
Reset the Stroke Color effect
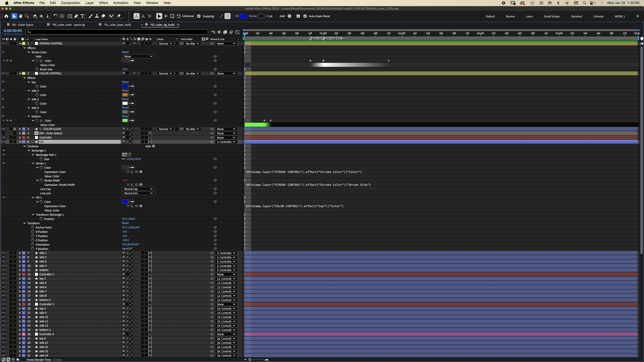click(125, 52)
